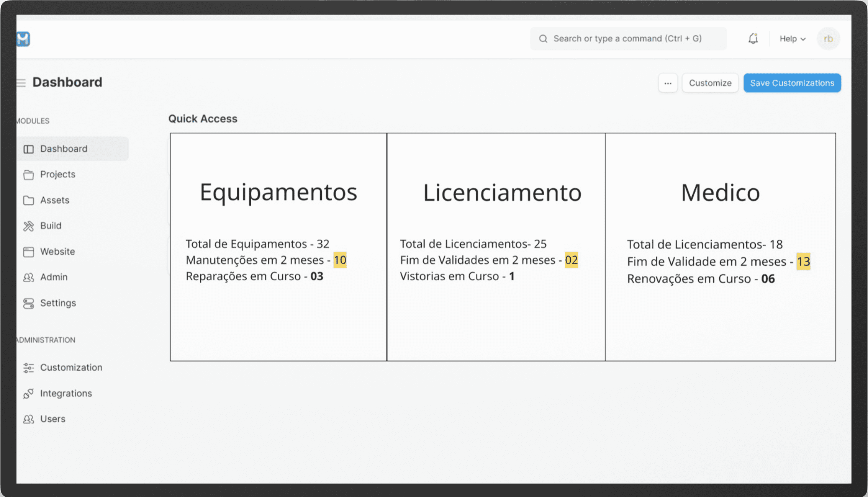Click the yellow highlighted 13 in Medico

(x=803, y=262)
